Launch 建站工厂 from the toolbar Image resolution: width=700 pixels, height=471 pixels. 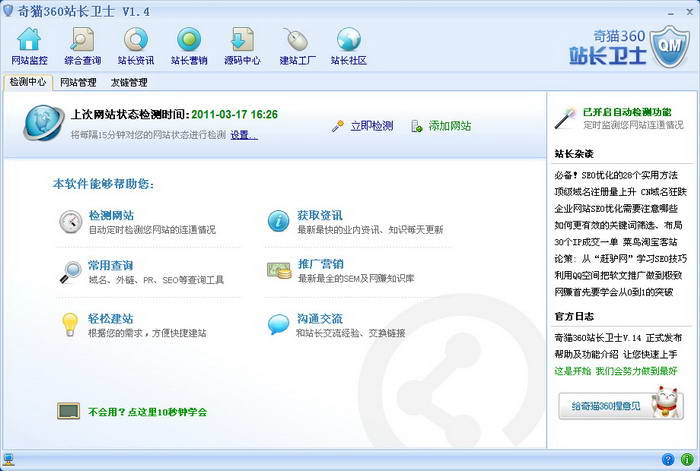point(296,46)
